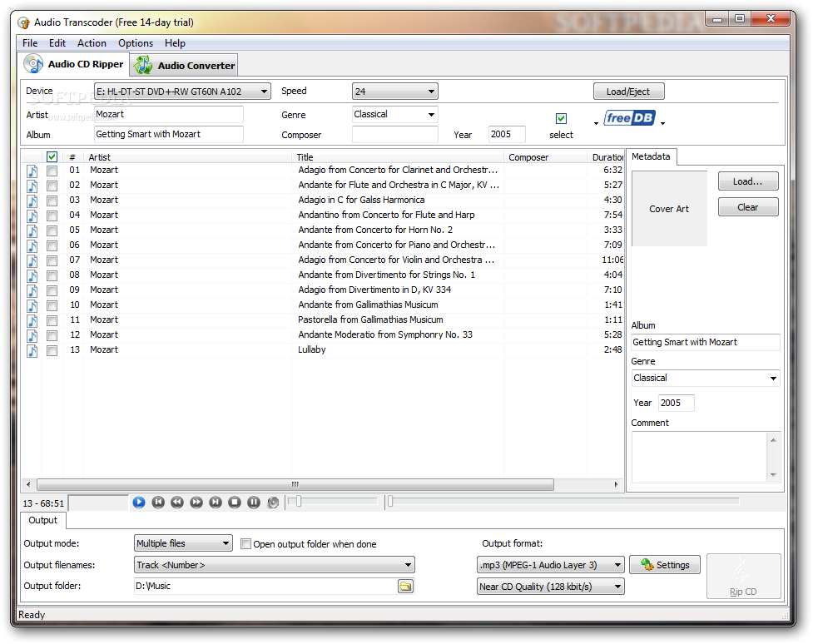Click the track list horizontal scrollbar

(x=295, y=484)
